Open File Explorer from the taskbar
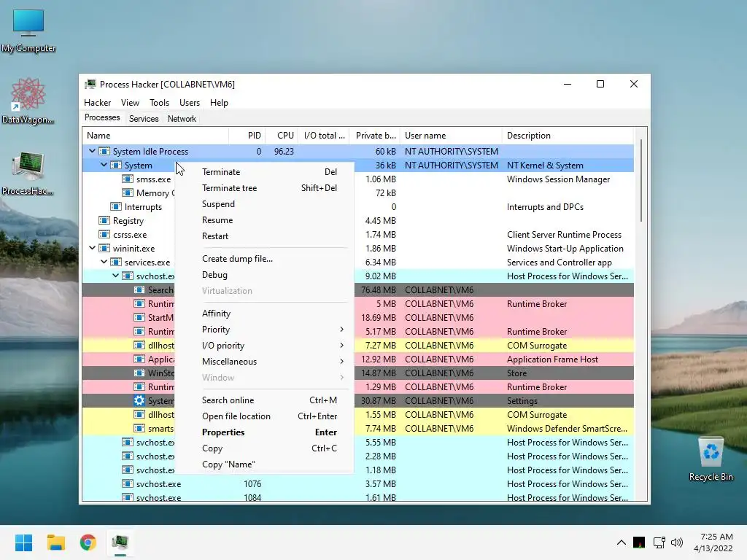 55,542
